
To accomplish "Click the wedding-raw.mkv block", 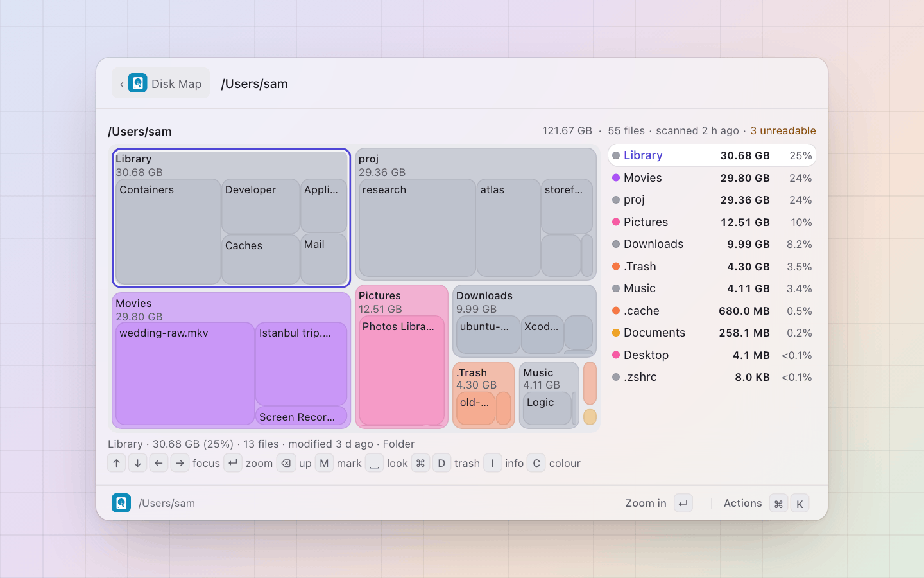I will 185,374.
